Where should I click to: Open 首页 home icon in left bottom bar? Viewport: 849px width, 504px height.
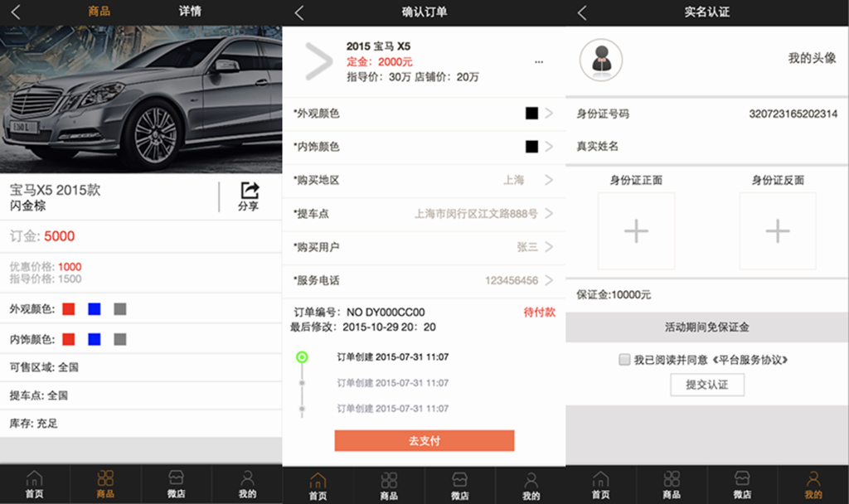pyautogui.click(x=35, y=484)
